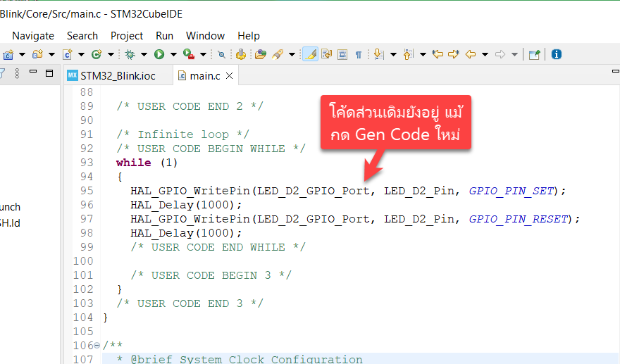The height and width of the screenshot is (364, 620).
Task: Open the previous annotation dropdown arrow
Action: pos(423,54)
